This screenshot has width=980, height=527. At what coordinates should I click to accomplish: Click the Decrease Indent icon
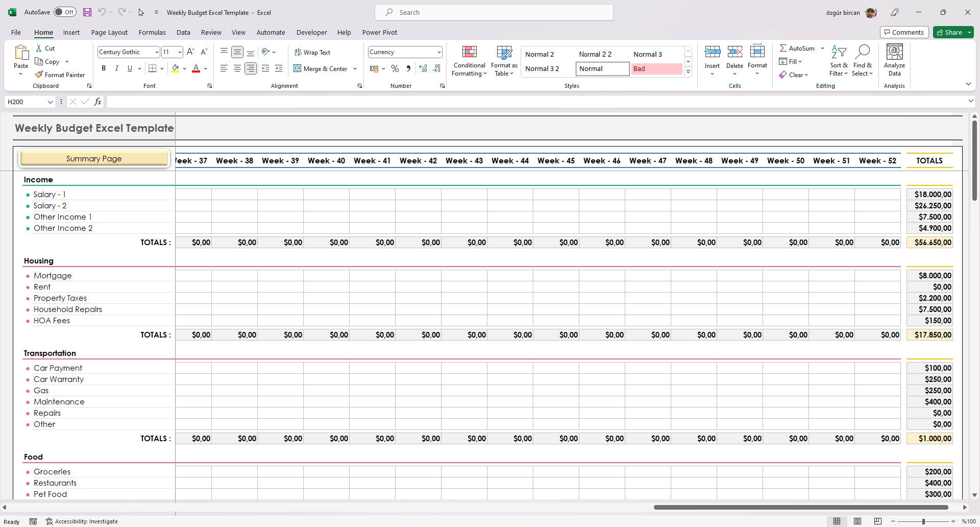tap(265, 68)
